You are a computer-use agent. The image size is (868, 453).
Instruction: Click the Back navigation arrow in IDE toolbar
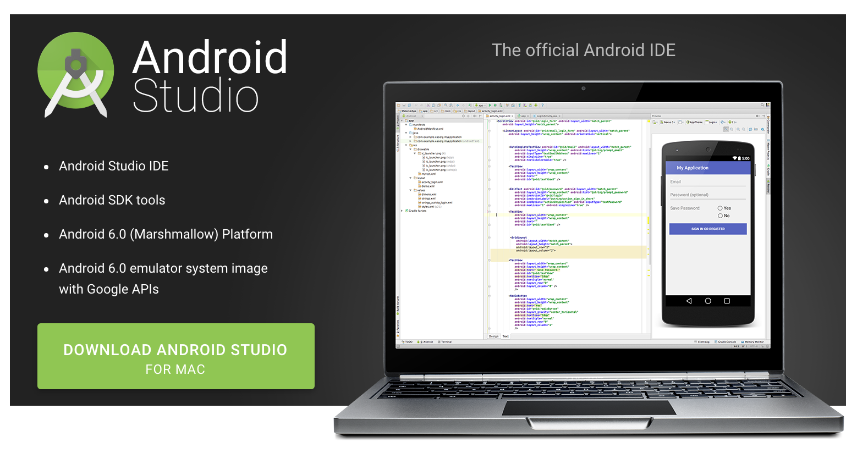(458, 105)
